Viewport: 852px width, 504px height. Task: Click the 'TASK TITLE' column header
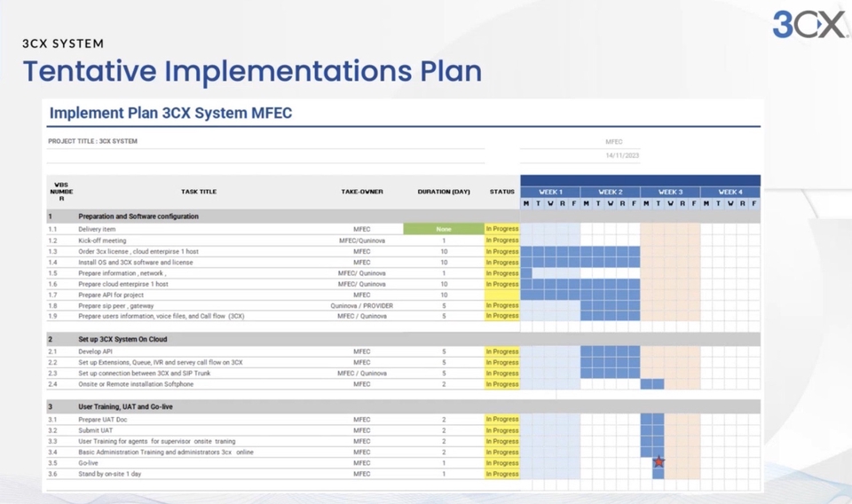tap(199, 192)
